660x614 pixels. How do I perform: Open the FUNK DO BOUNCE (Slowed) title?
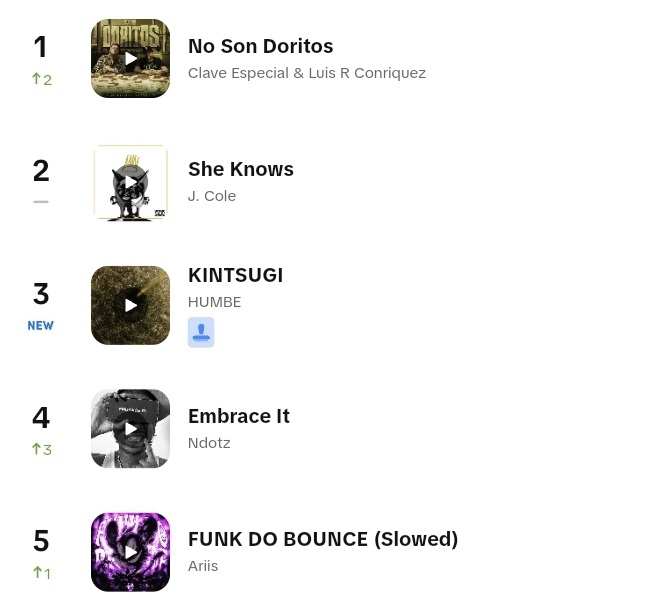[x=323, y=540]
